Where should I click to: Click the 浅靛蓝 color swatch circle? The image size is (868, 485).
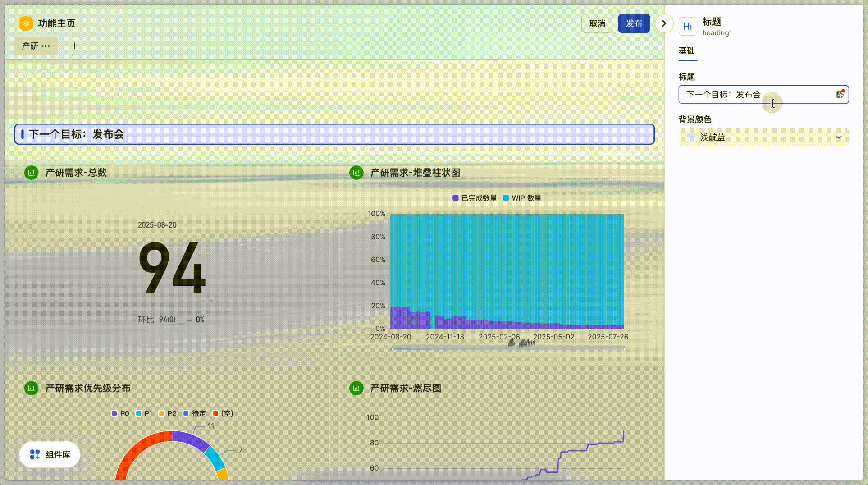coord(691,137)
